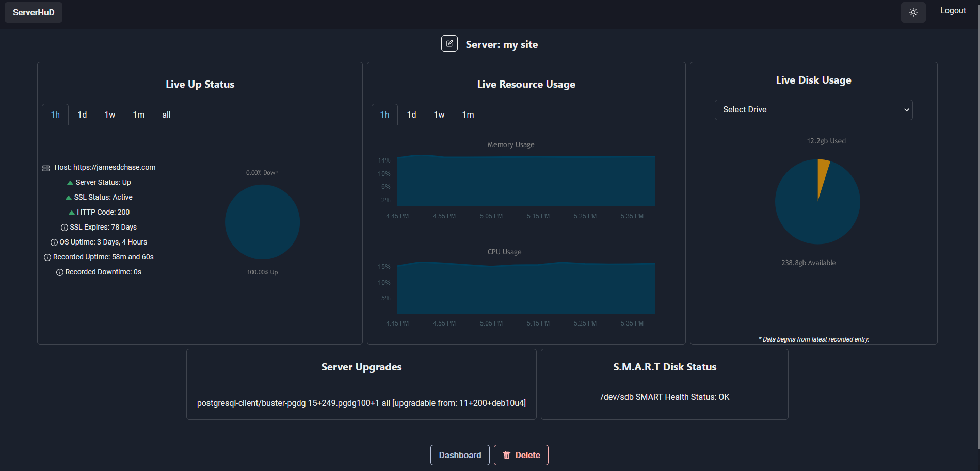Click the ServerHuD brand link
The image size is (980, 471).
point(34,12)
